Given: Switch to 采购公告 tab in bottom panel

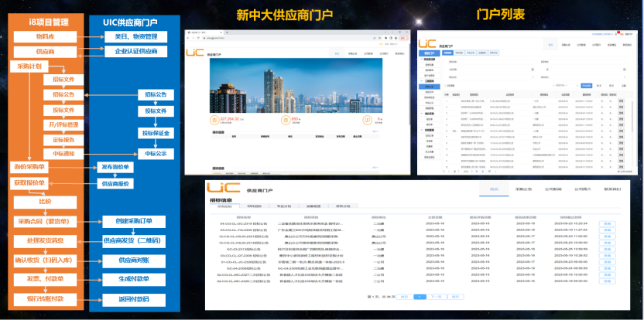Looking at the screenshot, I should (x=525, y=189).
